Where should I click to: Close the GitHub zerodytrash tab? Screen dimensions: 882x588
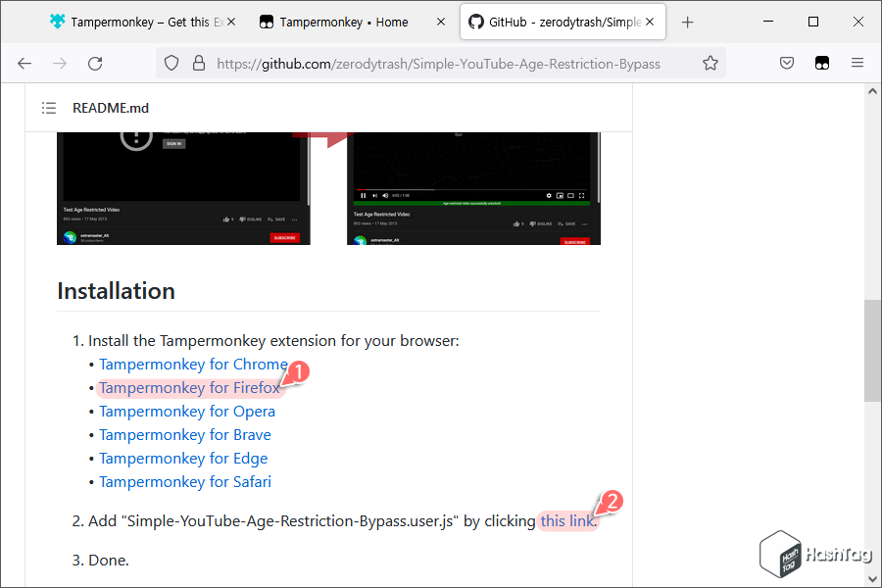(x=650, y=22)
